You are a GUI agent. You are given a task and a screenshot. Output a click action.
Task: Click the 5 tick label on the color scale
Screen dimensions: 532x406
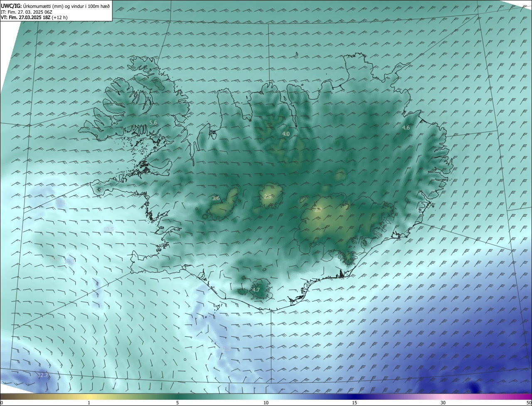tap(177, 403)
